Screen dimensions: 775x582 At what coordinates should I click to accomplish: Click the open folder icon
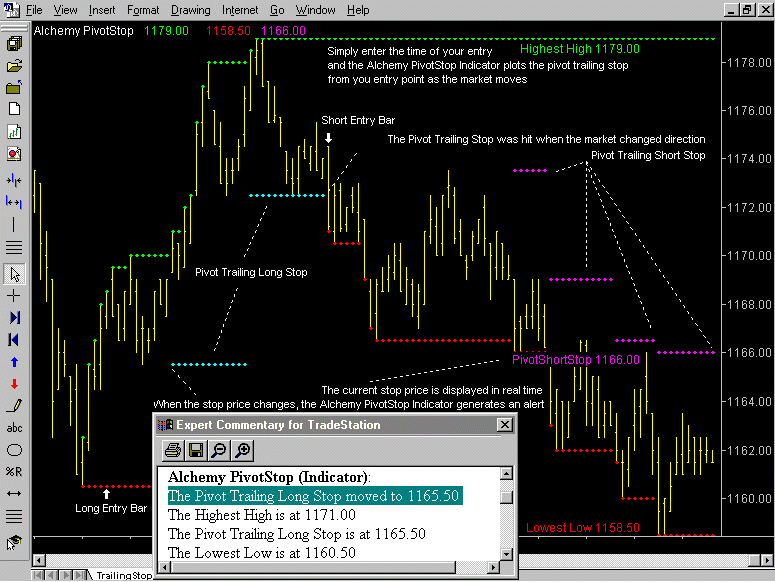click(14, 66)
